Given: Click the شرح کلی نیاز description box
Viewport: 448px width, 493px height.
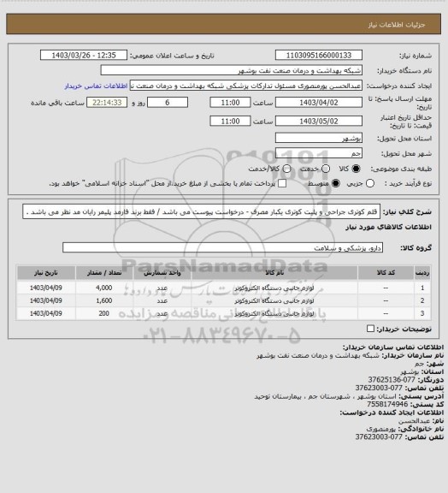Looking at the screenshot, I should (x=202, y=211).
